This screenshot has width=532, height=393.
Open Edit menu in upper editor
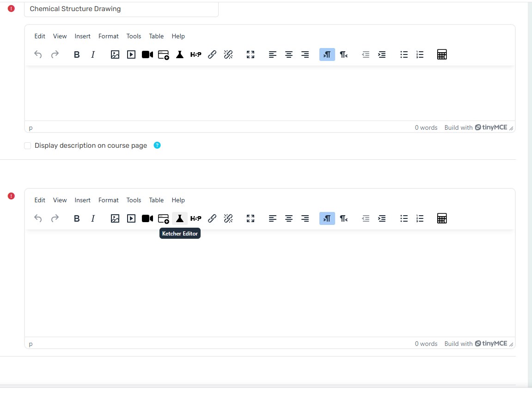click(x=40, y=36)
